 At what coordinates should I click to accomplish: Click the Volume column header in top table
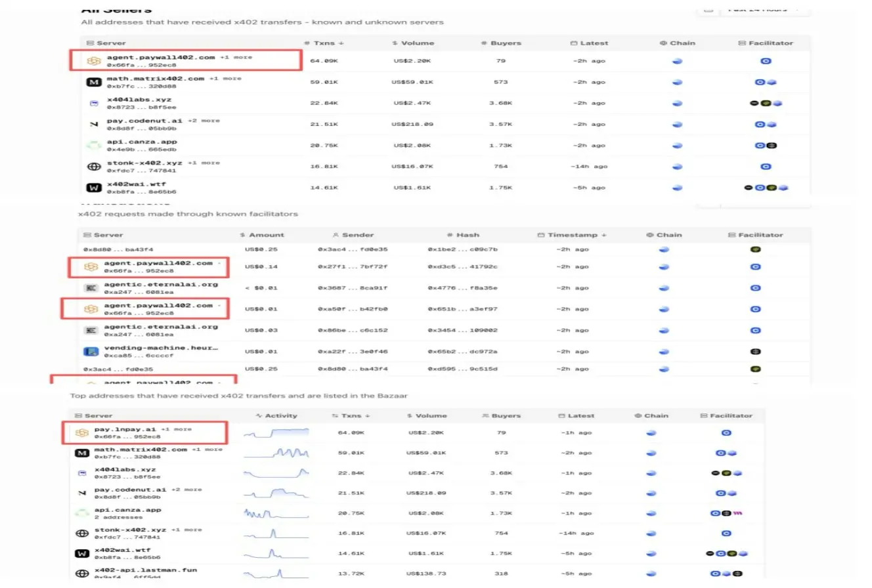413,43
